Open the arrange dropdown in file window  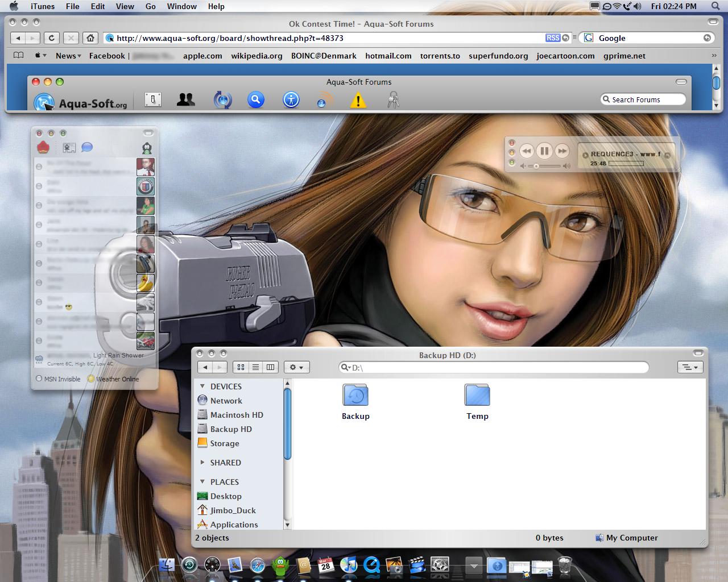[690, 367]
